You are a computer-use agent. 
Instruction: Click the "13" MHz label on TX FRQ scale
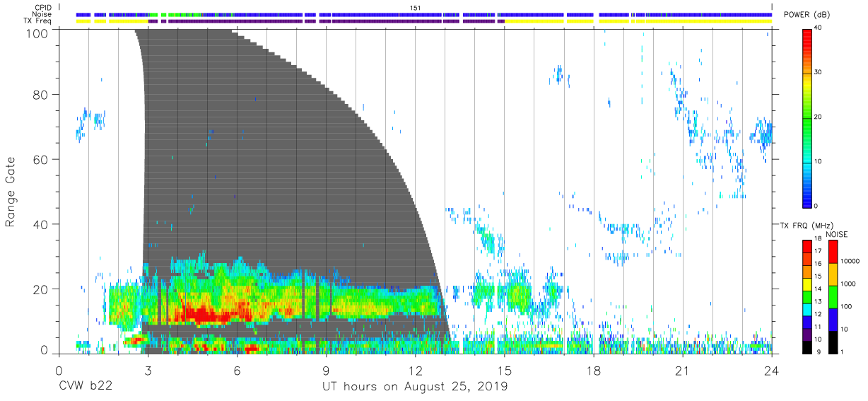[x=819, y=302]
